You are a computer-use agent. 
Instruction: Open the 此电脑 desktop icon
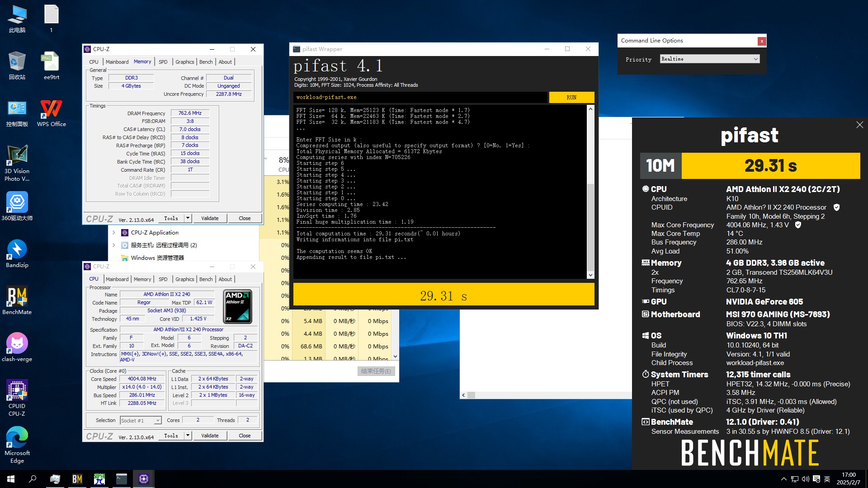tap(17, 19)
